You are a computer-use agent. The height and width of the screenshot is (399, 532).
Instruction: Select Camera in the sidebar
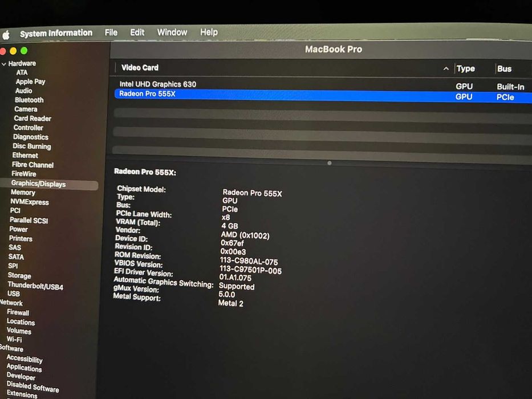(x=26, y=109)
